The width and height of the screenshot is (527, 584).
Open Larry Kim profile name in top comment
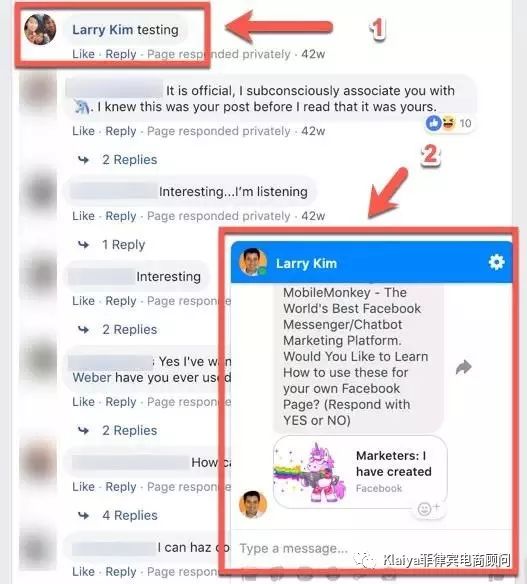(x=102, y=30)
